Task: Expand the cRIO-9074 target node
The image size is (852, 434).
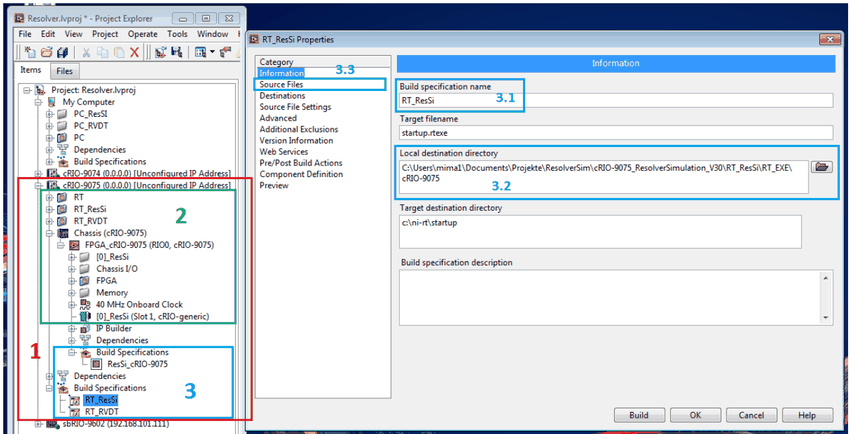Action: pyautogui.click(x=38, y=173)
